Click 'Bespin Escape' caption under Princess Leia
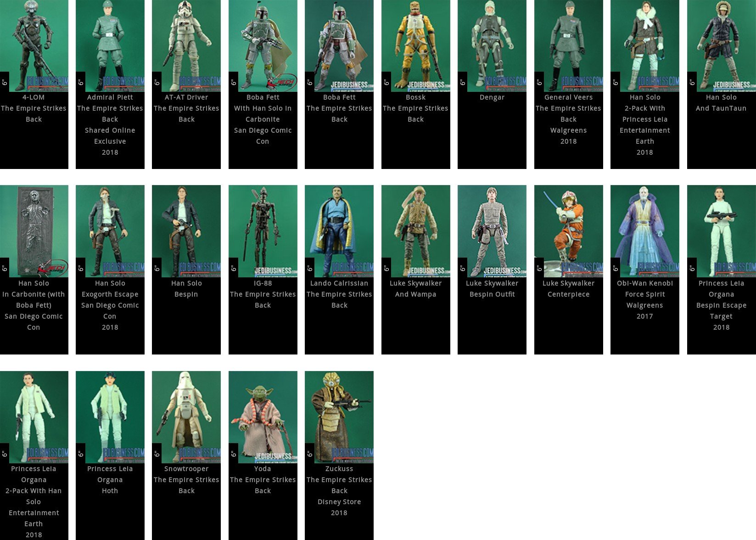The height and width of the screenshot is (540, 756). pyautogui.click(x=722, y=305)
